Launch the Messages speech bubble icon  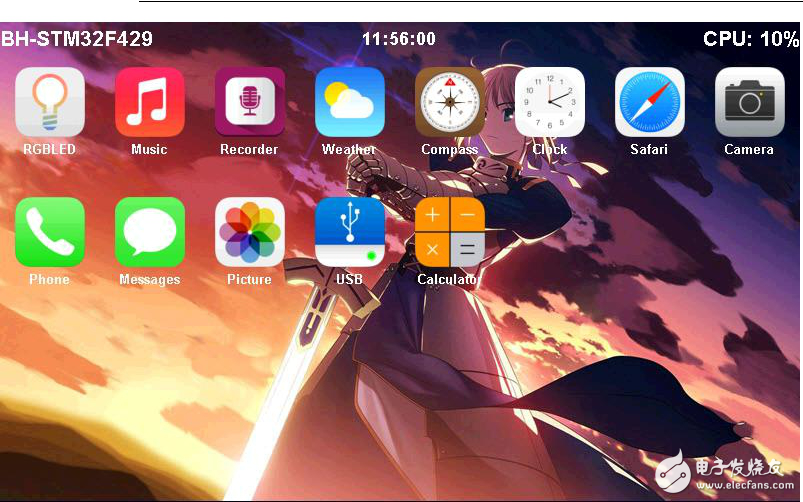pos(149,232)
